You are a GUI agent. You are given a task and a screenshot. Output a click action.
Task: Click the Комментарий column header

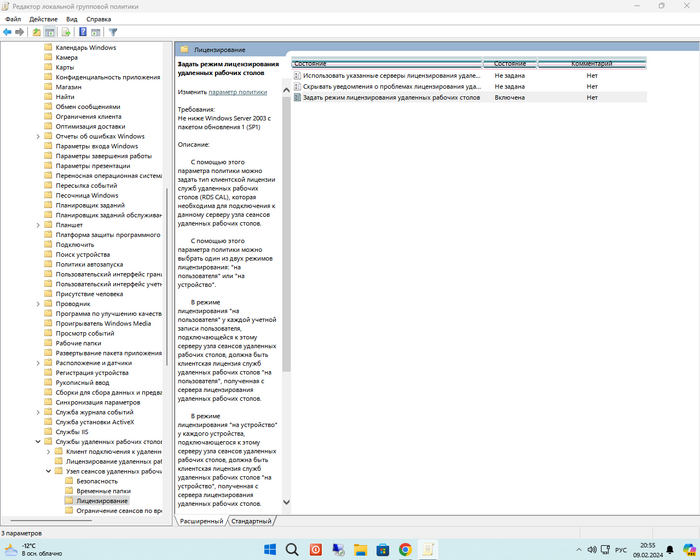pos(591,64)
